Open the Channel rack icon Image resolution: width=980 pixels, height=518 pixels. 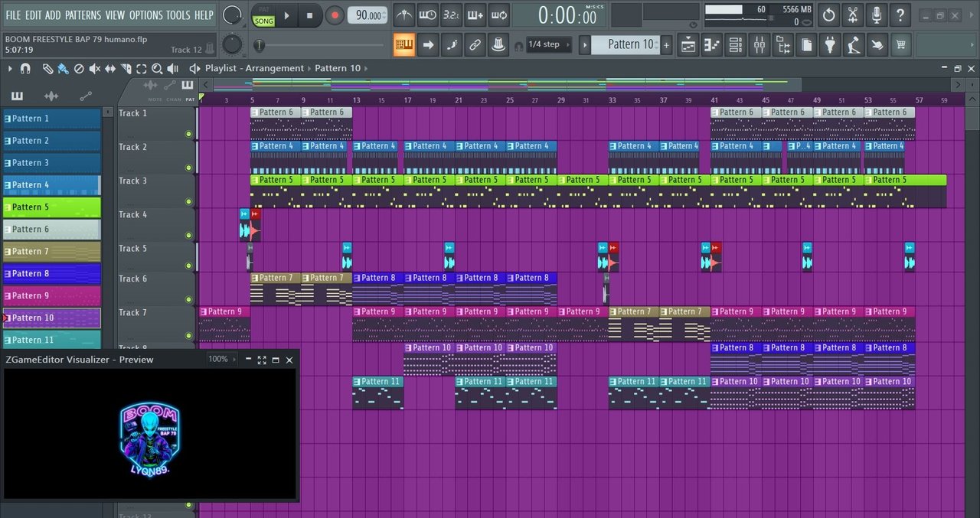pos(736,45)
